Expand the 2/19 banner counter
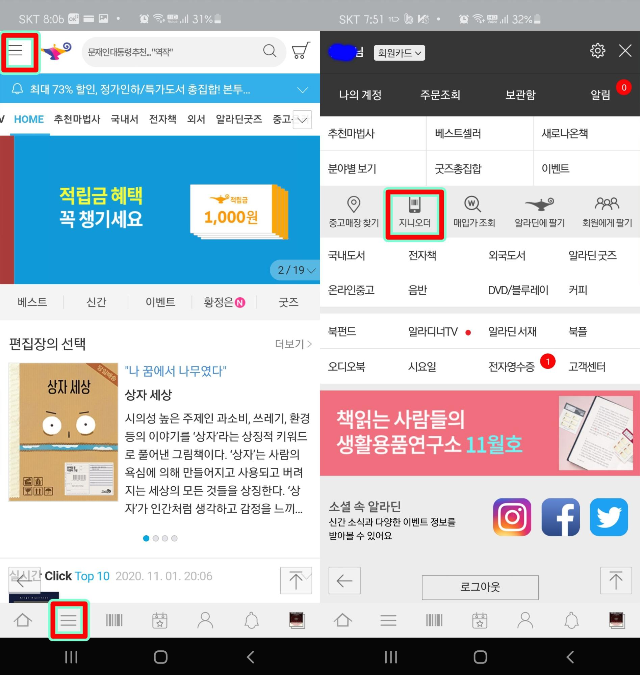Viewport: 640px width, 675px height. point(295,270)
